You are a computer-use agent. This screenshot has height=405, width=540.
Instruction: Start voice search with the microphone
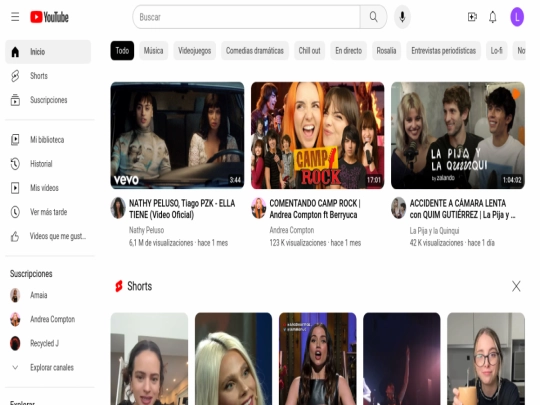(402, 17)
